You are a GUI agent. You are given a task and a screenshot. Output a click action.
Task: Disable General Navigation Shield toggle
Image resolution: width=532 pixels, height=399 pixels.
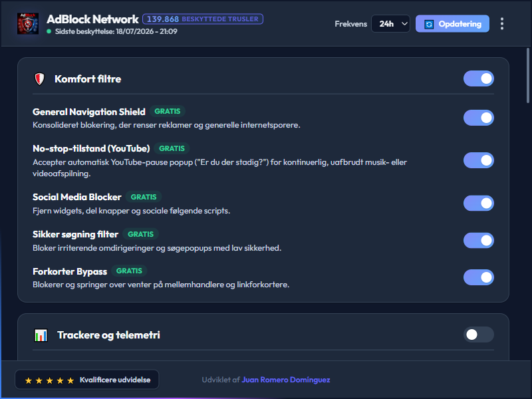click(478, 118)
